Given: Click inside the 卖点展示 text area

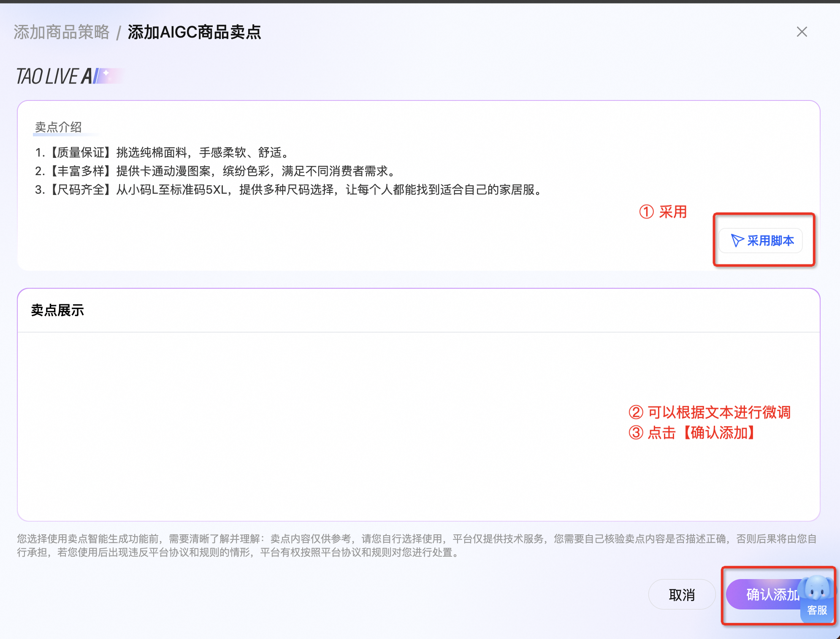Looking at the screenshot, I should 419,426.
